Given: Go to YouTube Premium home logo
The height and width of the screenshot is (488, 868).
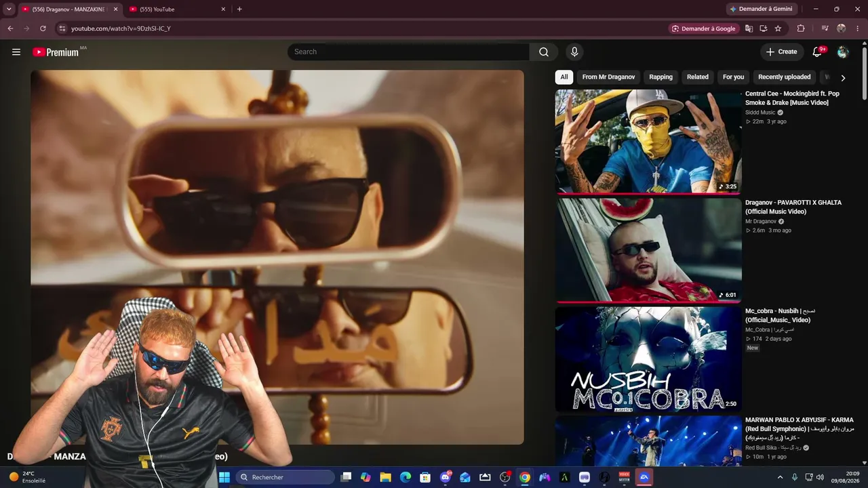Looking at the screenshot, I should [56, 52].
